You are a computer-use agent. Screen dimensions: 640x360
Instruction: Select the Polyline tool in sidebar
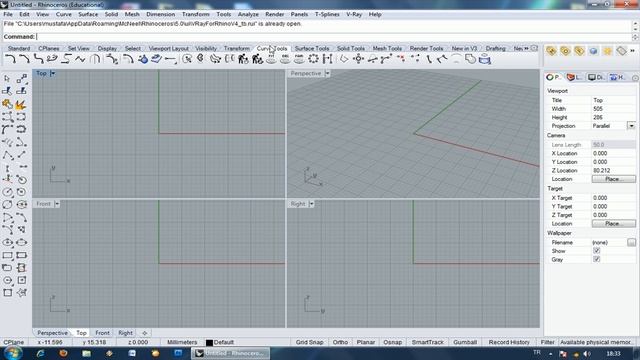click(x=7, y=155)
